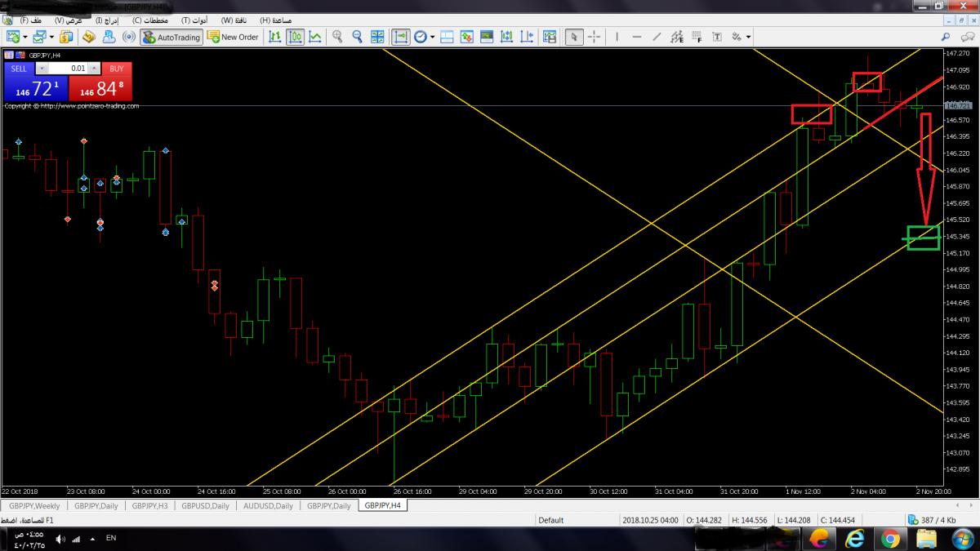Image resolution: width=980 pixels, height=551 pixels.
Task: Click the Zoom In magnifier icon
Action: click(x=337, y=37)
